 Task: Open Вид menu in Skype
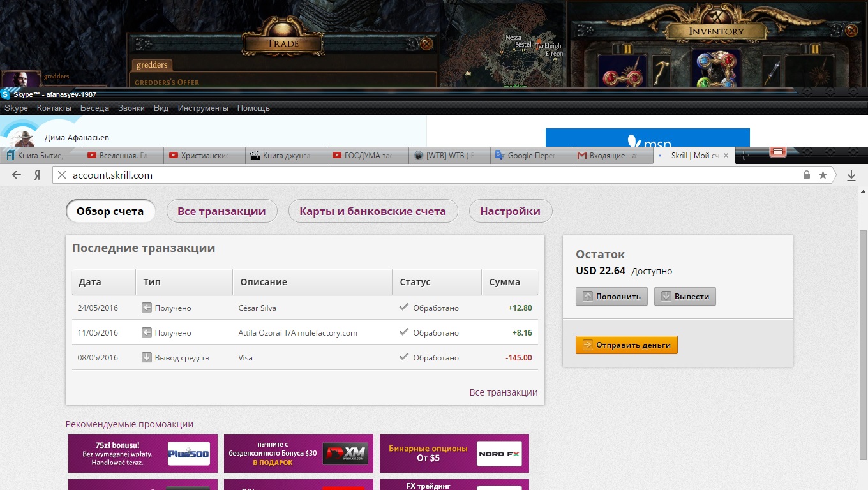click(x=161, y=108)
